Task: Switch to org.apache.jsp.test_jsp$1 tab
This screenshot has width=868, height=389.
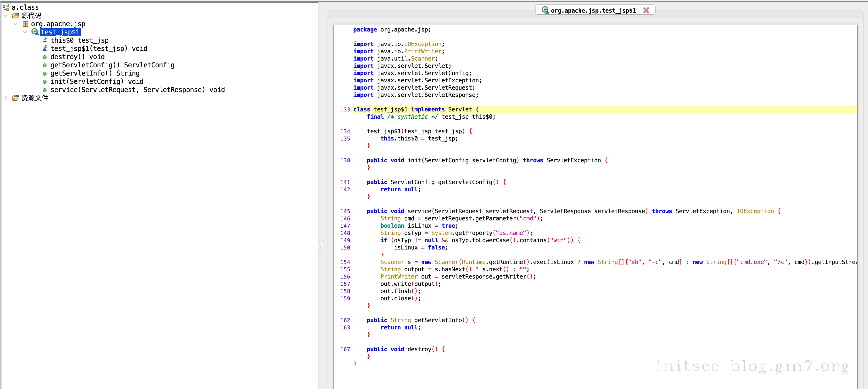Action: 593,10
